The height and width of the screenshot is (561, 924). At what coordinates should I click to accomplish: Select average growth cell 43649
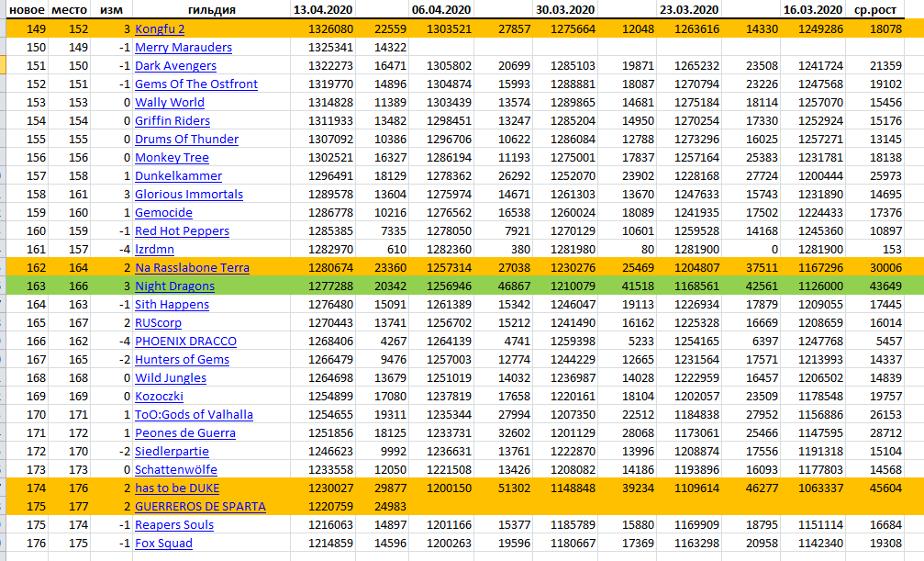coord(875,286)
